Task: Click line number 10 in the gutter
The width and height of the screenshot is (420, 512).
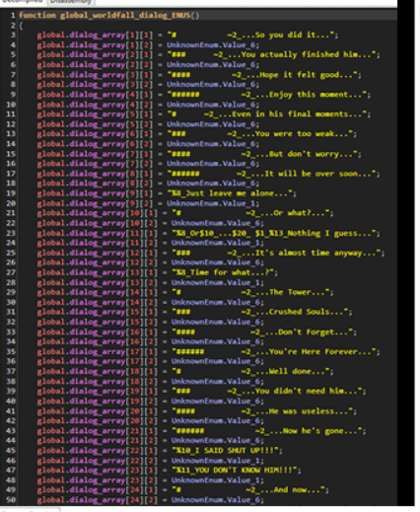Action: click(x=11, y=105)
